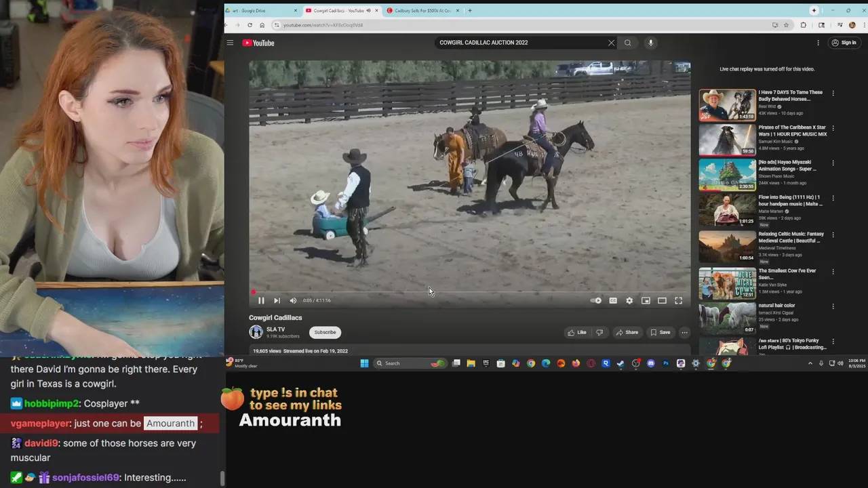The height and width of the screenshot is (488, 868).
Task: Open the browser profile avatar
Action: (852, 25)
